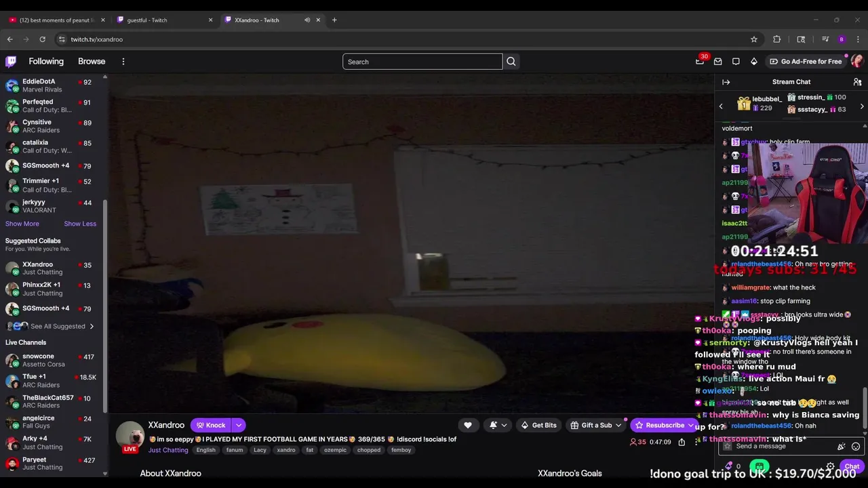Viewport: 868px width, 488px height.
Task: Open jerkyyy VALORANT channel
Action: point(53,206)
